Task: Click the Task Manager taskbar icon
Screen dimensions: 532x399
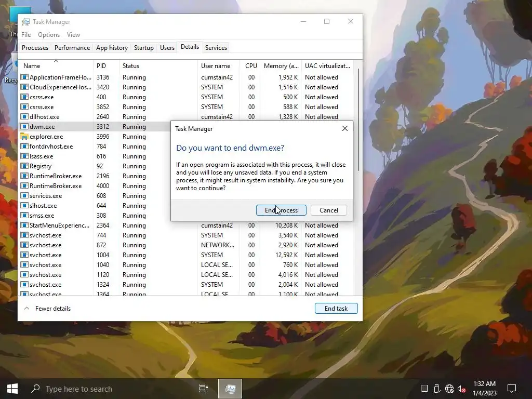Action: (230, 389)
